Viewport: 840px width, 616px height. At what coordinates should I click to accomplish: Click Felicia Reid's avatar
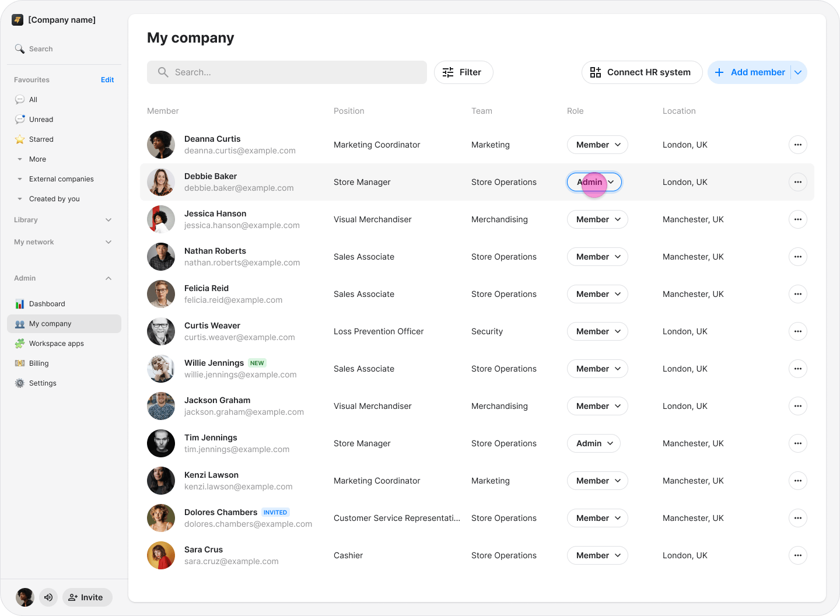[x=161, y=294]
